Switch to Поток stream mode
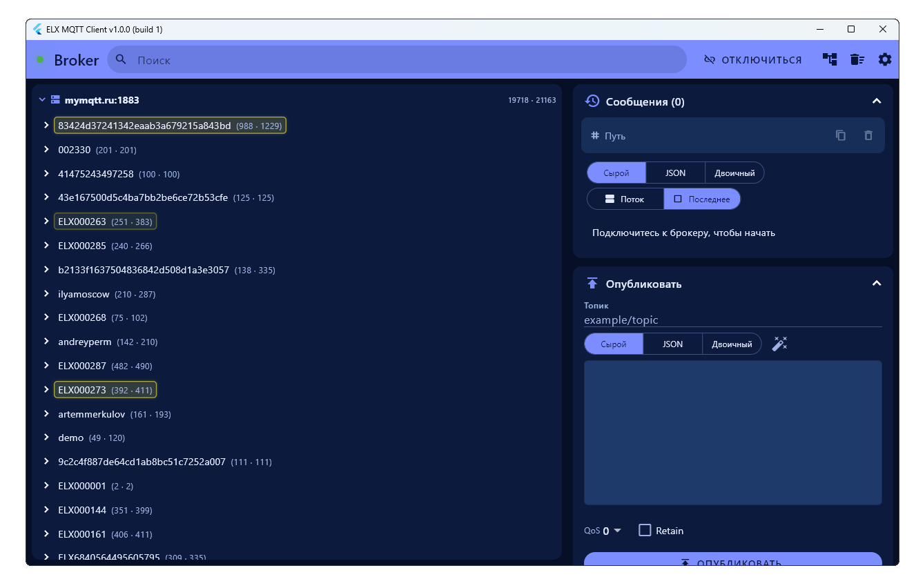Screen dimensions: 916x588 click(625, 199)
